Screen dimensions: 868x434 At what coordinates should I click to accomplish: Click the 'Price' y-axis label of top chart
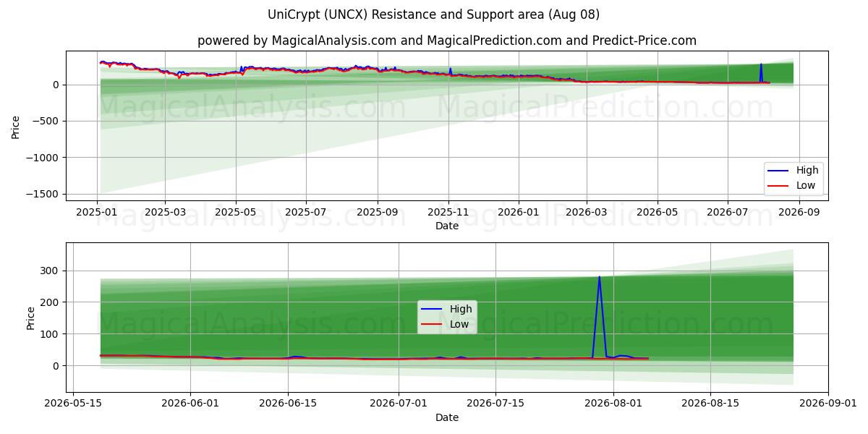tap(16, 127)
